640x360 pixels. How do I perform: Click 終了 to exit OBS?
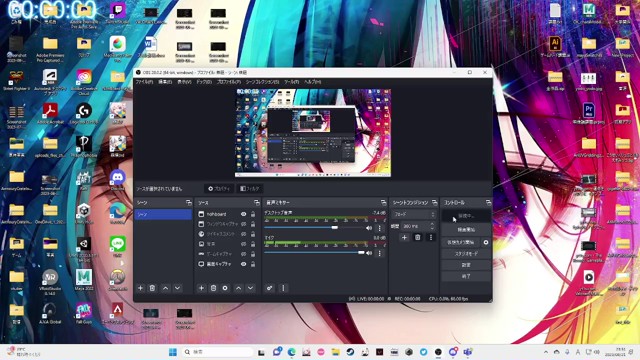tap(466, 276)
